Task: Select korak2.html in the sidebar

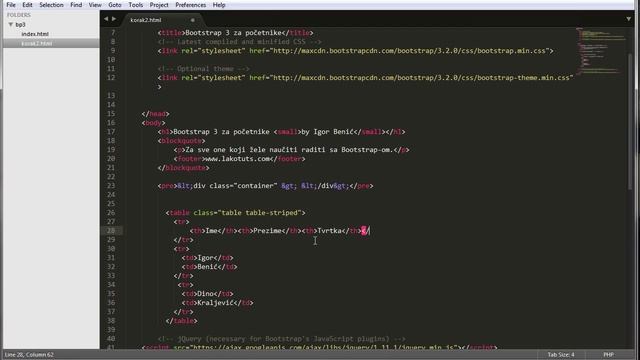Action: point(37,43)
